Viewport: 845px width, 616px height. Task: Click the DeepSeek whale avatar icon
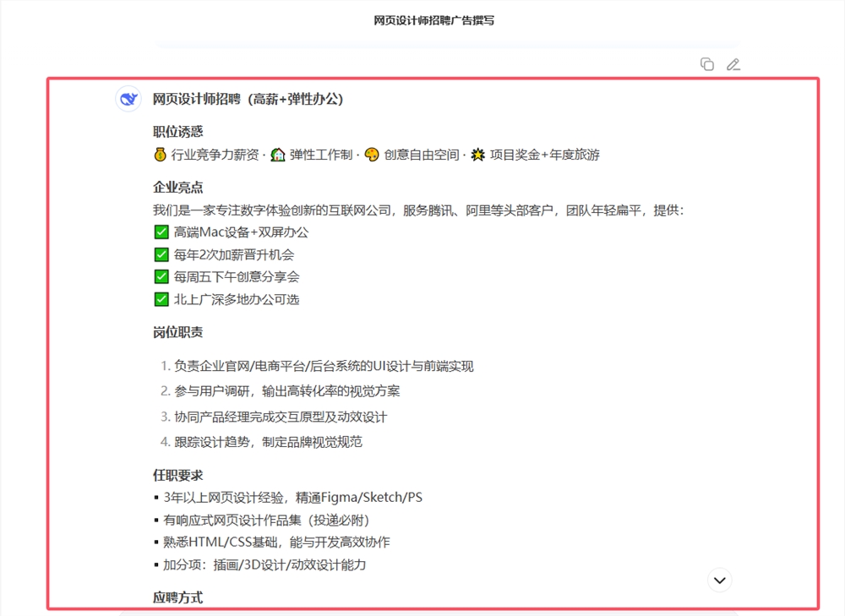(128, 99)
